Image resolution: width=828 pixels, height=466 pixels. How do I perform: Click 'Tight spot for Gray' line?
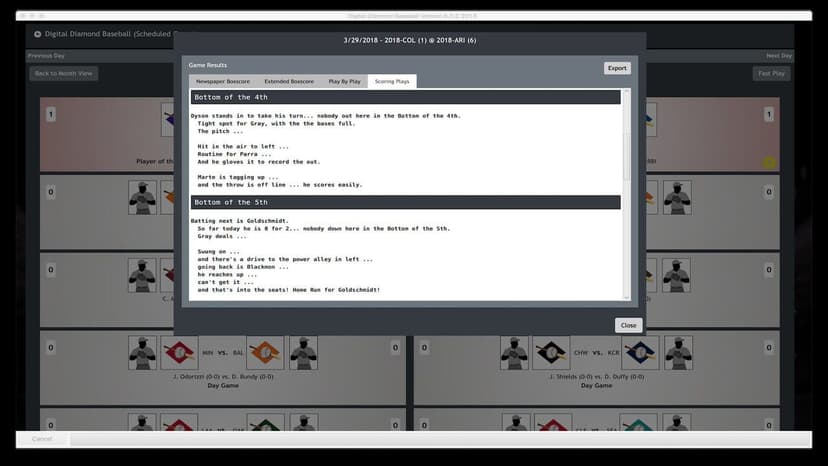276,123
